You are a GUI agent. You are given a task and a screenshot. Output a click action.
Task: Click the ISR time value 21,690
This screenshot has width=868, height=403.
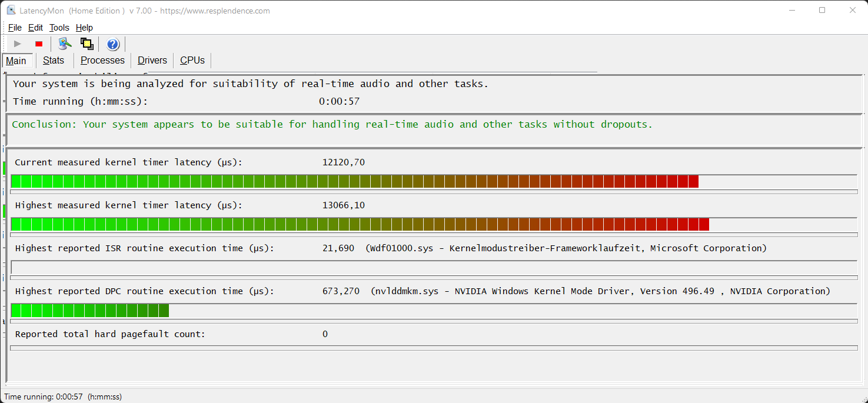338,248
